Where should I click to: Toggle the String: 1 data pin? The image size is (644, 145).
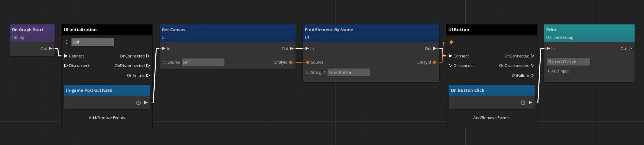308,72
